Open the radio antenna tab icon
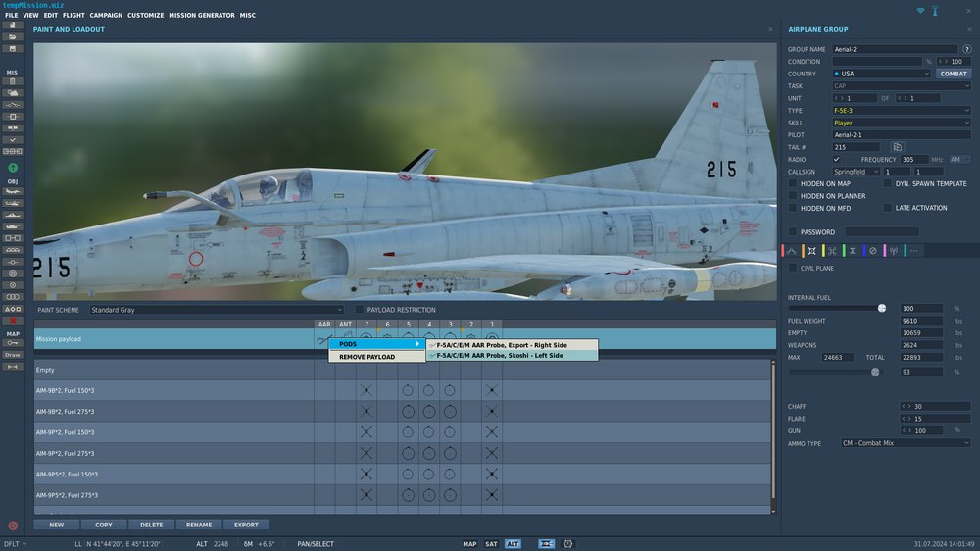 pyautogui.click(x=894, y=251)
